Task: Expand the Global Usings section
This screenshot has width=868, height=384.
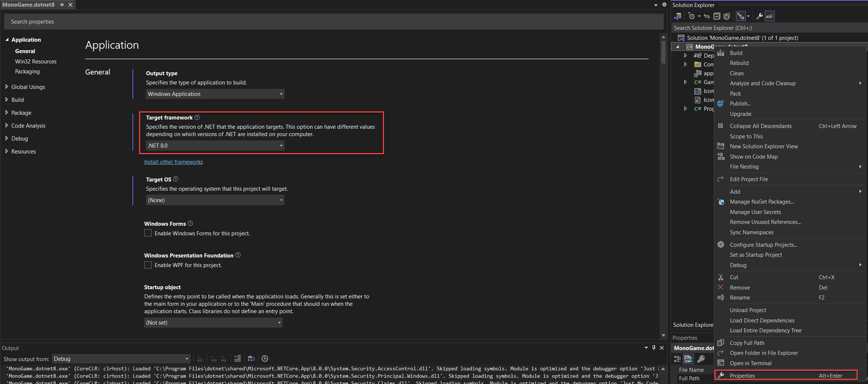Action: point(7,87)
